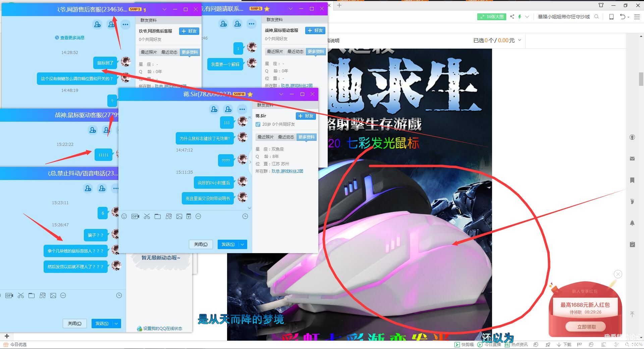Click the bookmark icon in the browser sidebar
This screenshot has height=349, width=644.
tap(632, 180)
